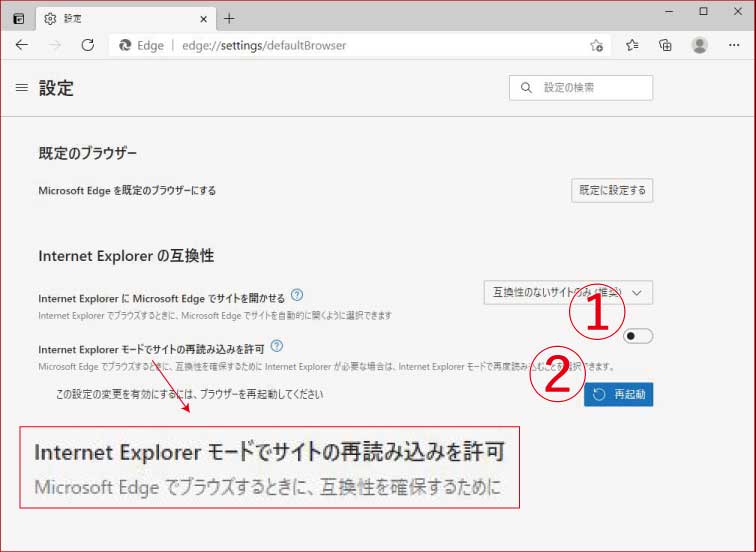Click help icon beside サイトの再読み込みを許可

click(277, 346)
